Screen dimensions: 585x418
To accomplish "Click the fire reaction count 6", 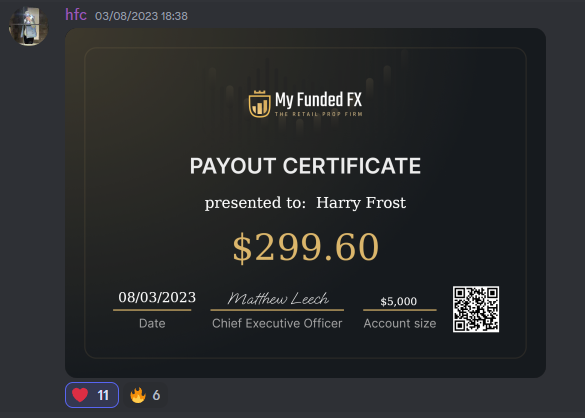I will click(156, 395).
